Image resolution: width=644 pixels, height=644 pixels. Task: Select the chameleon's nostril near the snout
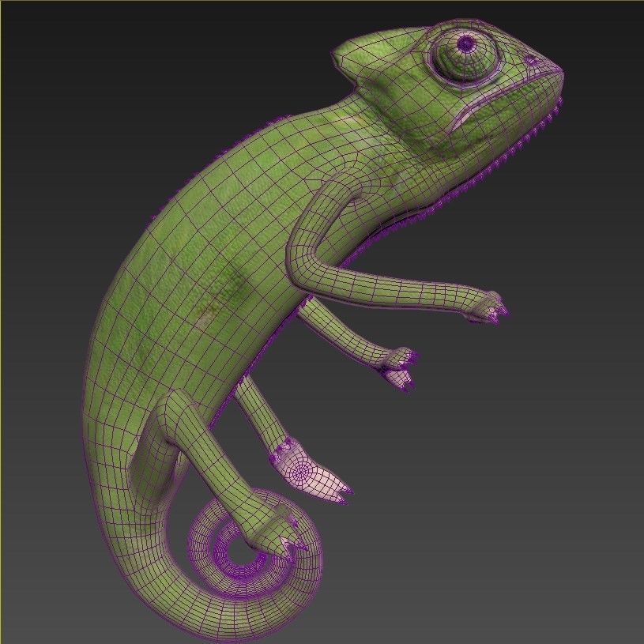[x=533, y=60]
